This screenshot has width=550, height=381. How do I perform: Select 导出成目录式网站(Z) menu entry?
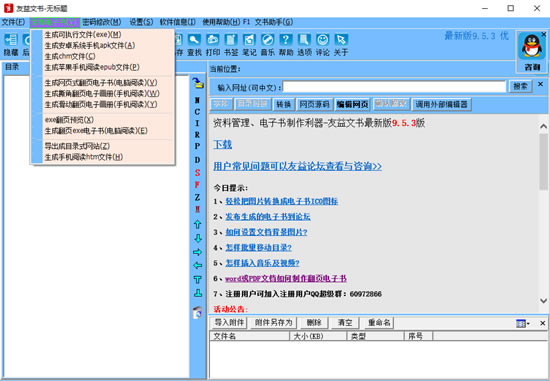coord(77,146)
